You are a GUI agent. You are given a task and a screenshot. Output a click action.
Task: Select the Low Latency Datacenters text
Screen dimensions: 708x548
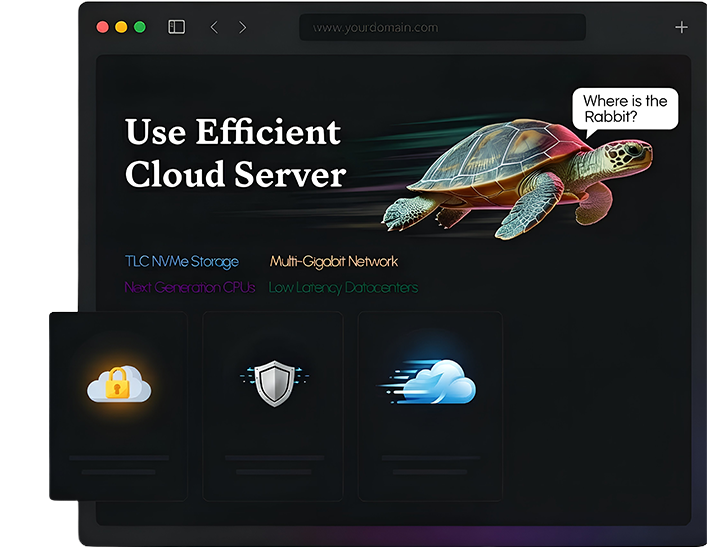[343, 287]
